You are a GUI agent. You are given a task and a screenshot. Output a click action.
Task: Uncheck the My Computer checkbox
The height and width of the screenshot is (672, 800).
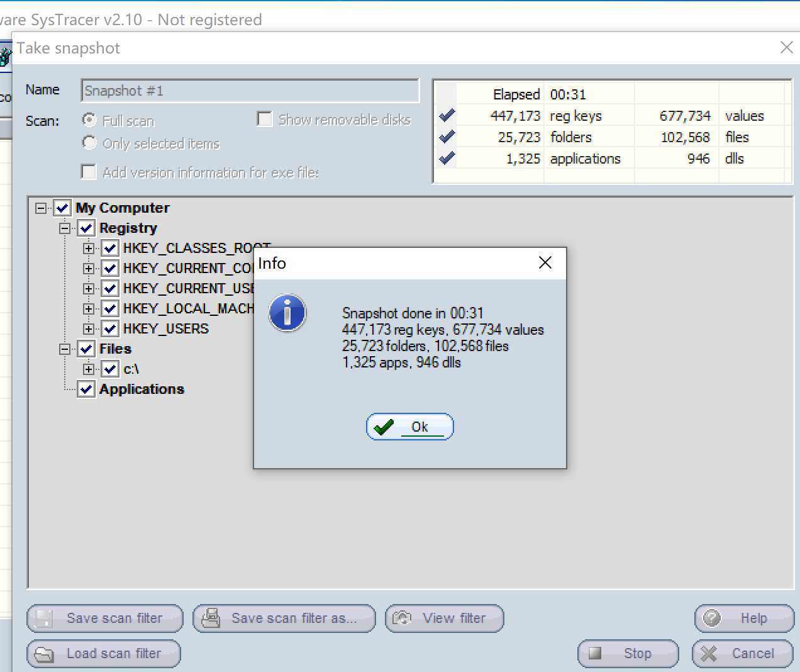pyautogui.click(x=62, y=208)
